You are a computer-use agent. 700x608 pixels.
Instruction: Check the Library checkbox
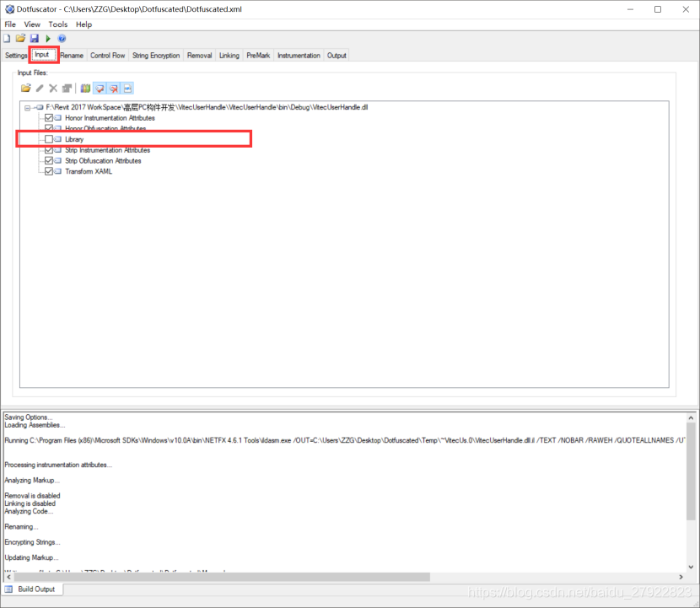point(49,139)
